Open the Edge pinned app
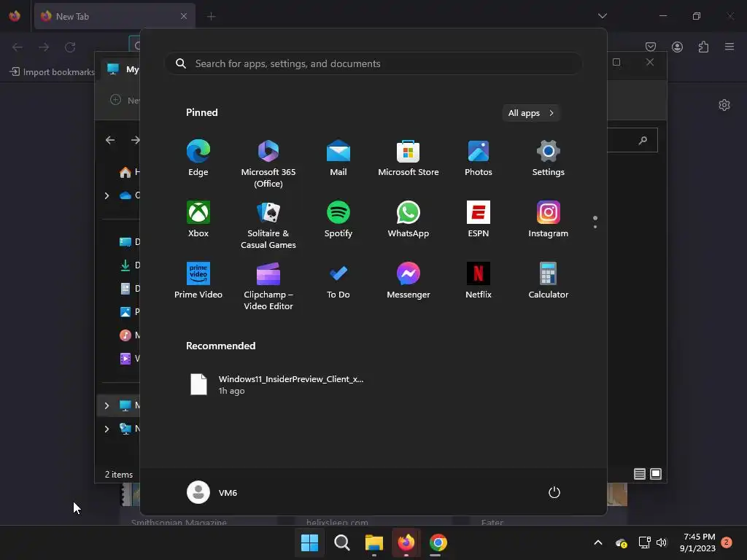The image size is (747, 560). 198,158
